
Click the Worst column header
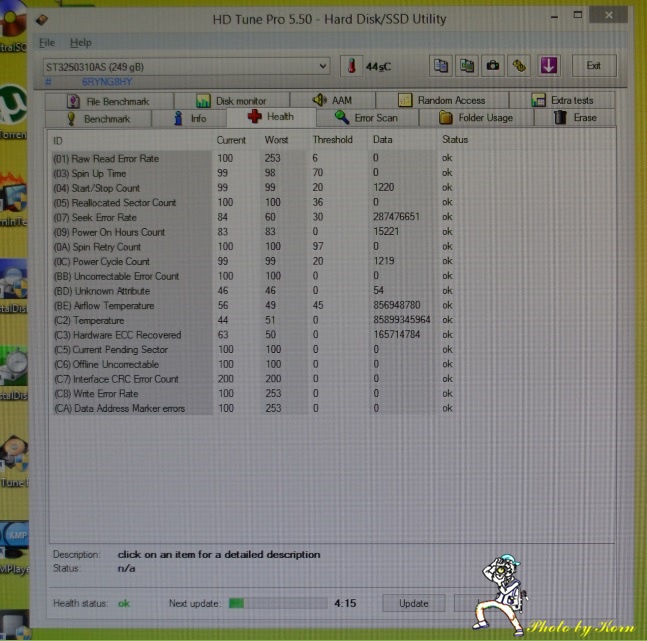click(x=276, y=140)
